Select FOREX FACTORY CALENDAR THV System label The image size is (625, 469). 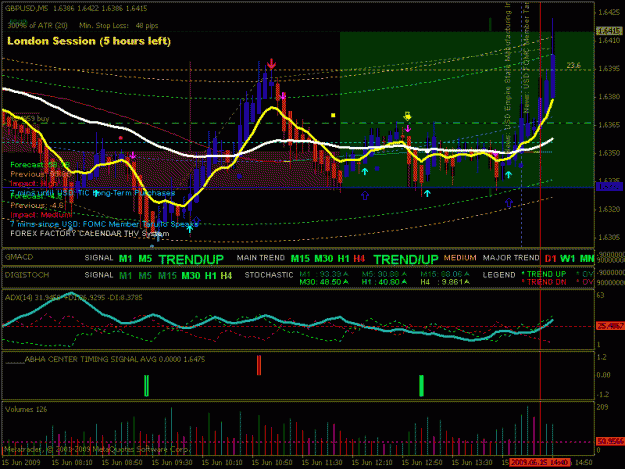click(x=90, y=234)
